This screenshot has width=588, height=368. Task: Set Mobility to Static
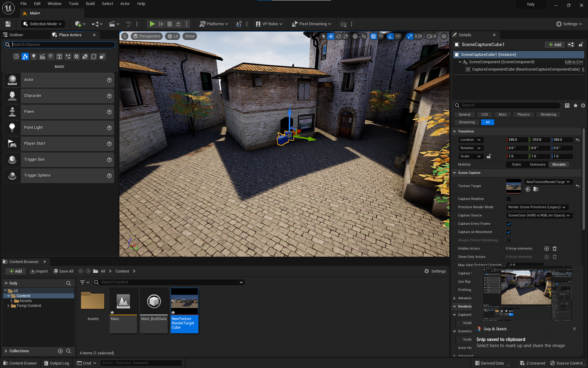click(516, 165)
